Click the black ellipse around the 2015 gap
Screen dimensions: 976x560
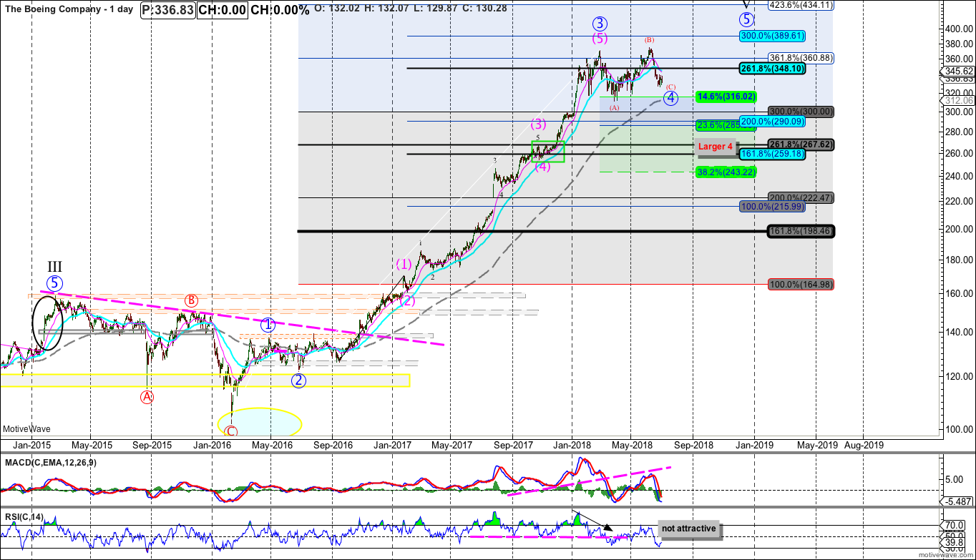click(49, 323)
